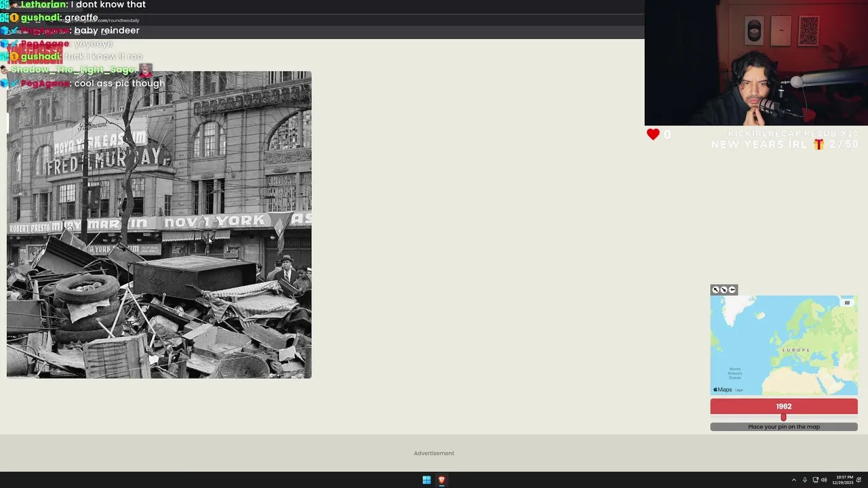Open the Windows Start button
This screenshot has height=488, width=868.
(x=427, y=480)
